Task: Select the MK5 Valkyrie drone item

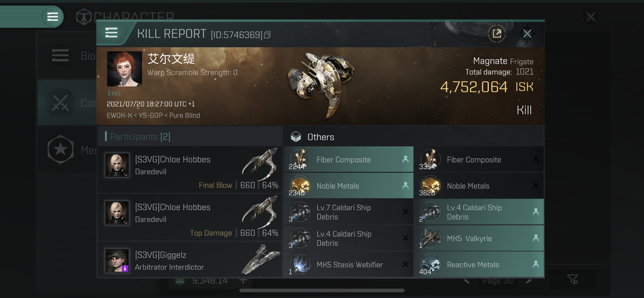Action: pos(478,238)
